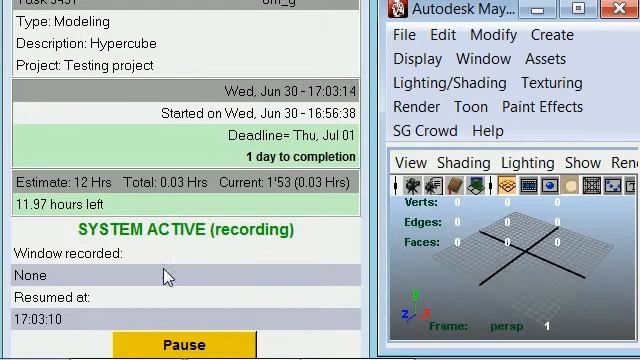Click the None window recorded field
This screenshot has width=640, height=360.
click(186, 276)
